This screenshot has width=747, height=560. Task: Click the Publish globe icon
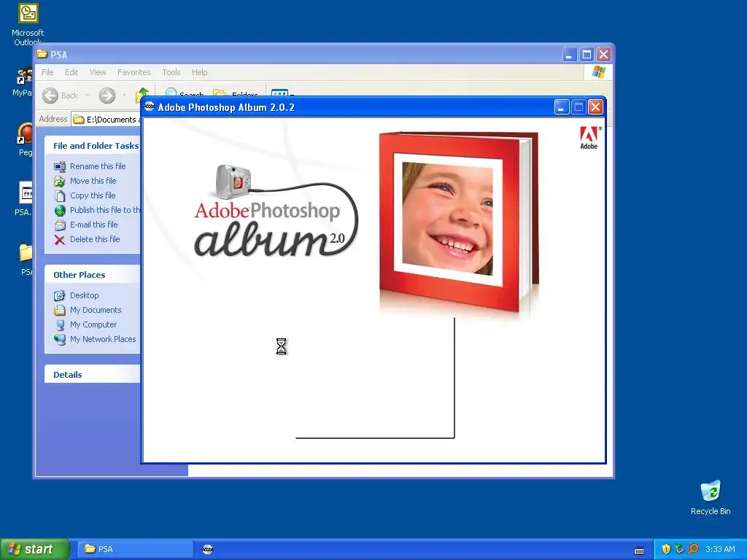click(60, 211)
